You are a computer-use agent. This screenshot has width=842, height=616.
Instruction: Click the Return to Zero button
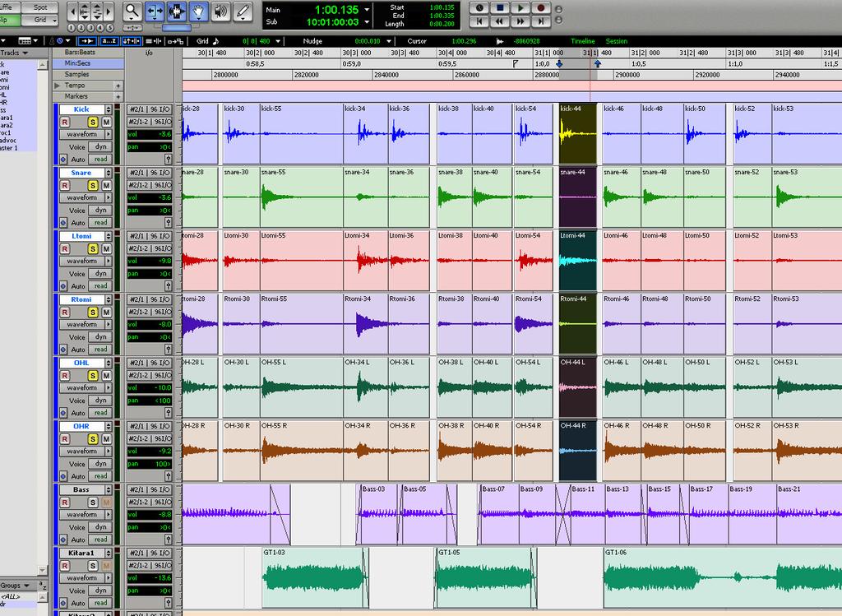(479, 21)
